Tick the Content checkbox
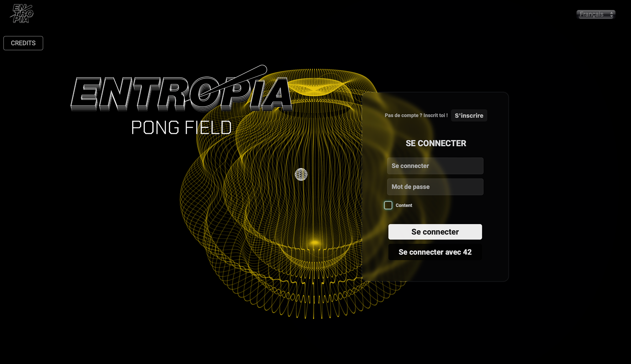The width and height of the screenshot is (631, 364). tap(388, 205)
